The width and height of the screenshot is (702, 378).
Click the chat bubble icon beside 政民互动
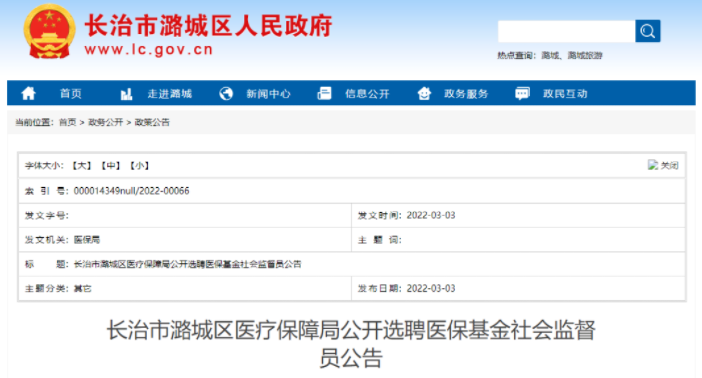pyautogui.click(x=522, y=94)
